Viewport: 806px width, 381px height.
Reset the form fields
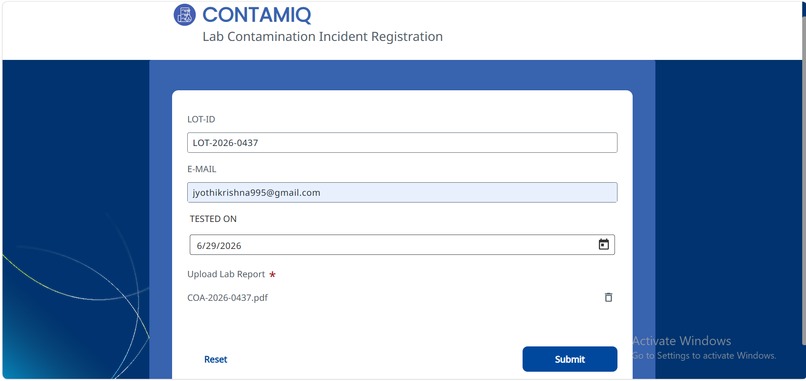pyautogui.click(x=215, y=359)
